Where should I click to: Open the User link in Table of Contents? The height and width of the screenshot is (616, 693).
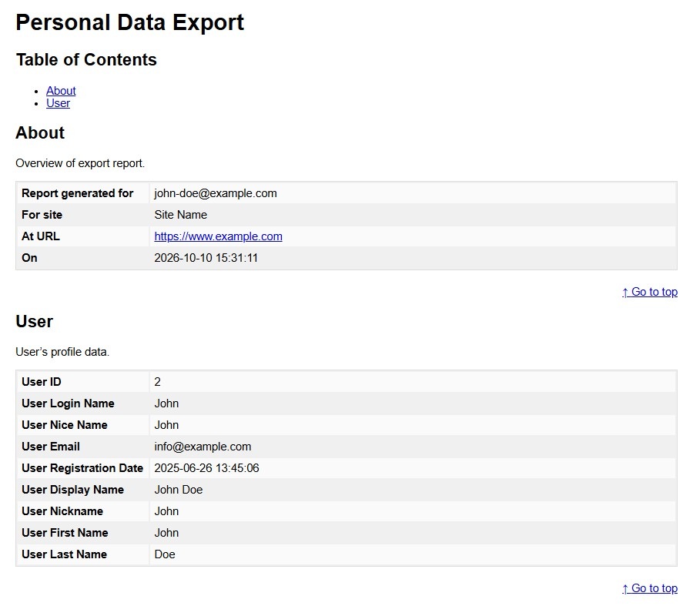[58, 103]
